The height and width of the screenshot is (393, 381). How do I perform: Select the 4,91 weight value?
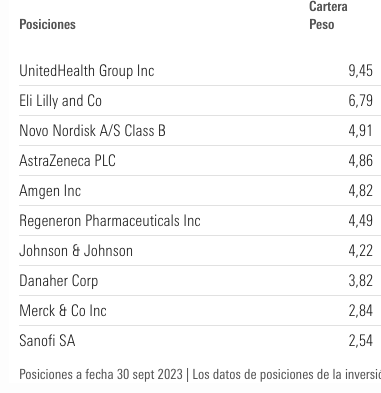360,130
